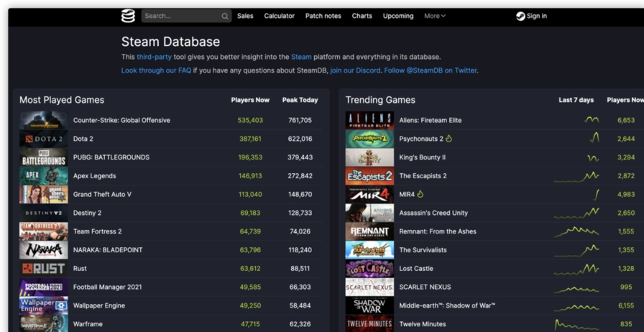Click the Grand Theft Auto V thumbnail
Viewport: 644px width, 332px height.
(44, 194)
